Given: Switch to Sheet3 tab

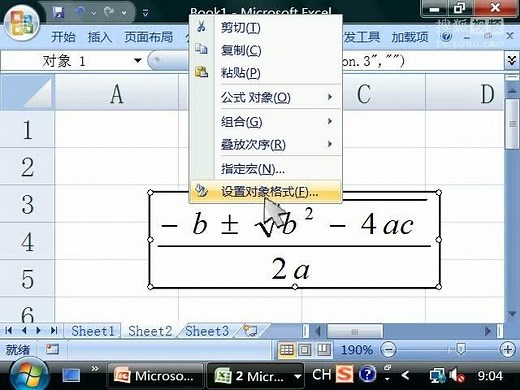Looking at the screenshot, I should pos(207,331).
